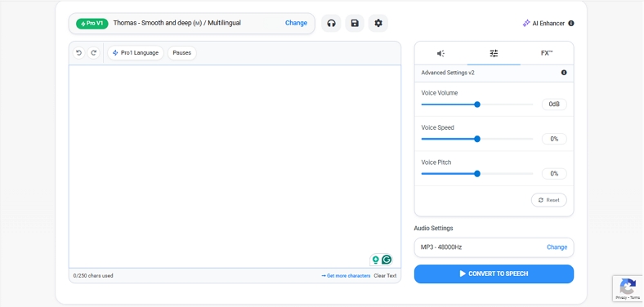Select the sliders advanced settings tab
Image resolution: width=644 pixels, height=307 pixels.
click(494, 53)
